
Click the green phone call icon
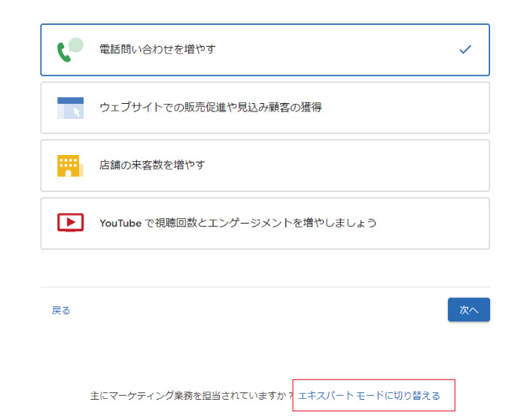70,50
